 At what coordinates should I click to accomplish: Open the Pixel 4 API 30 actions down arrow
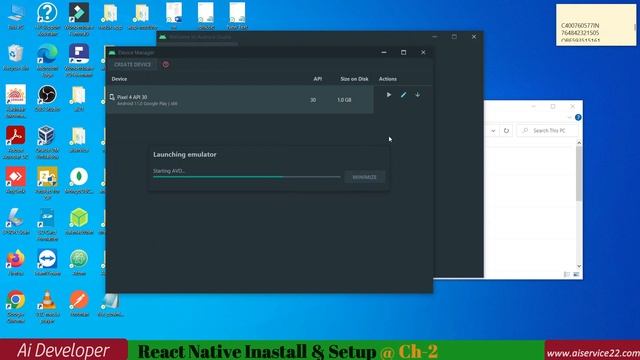click(x=418, y=95)
